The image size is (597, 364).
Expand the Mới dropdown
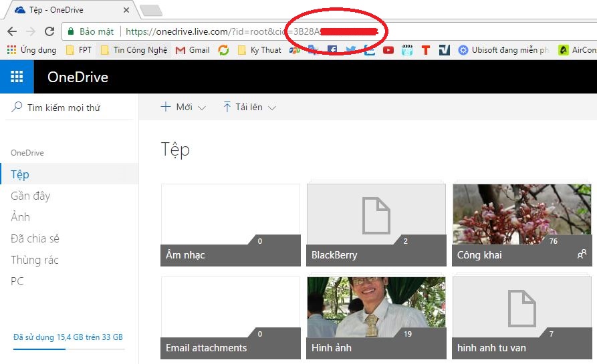point(183,108)
